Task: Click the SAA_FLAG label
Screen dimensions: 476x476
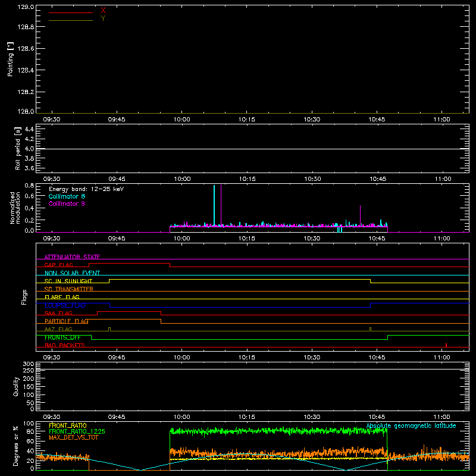Action: point(58,313)
